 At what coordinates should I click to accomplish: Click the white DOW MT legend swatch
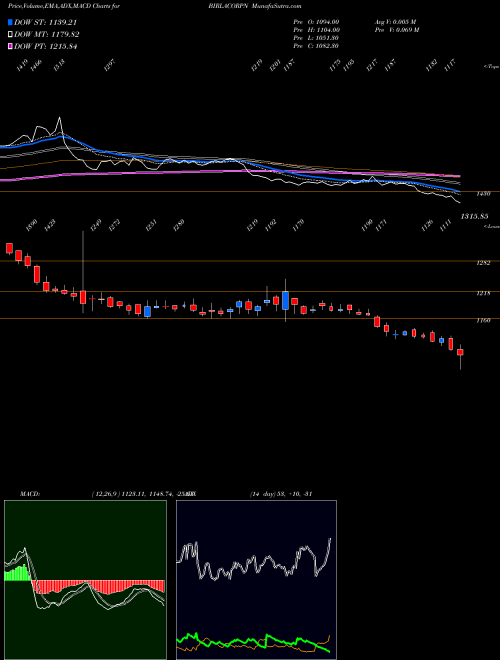point(10,35)
